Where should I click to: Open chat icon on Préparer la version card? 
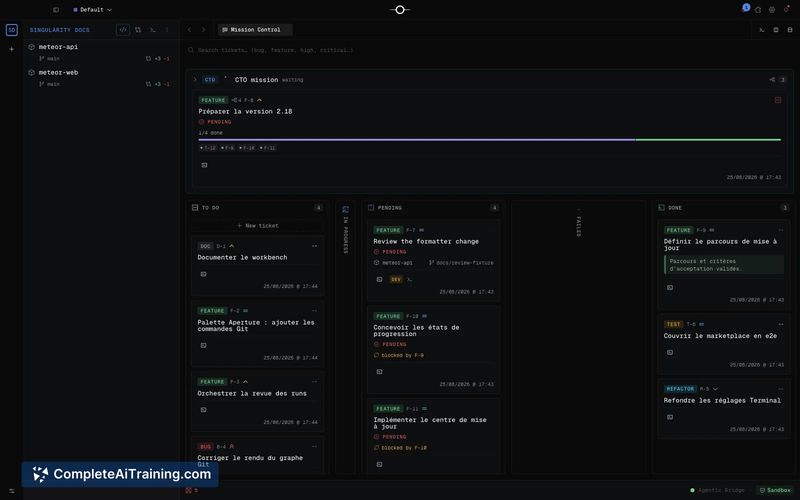[205, 165]
